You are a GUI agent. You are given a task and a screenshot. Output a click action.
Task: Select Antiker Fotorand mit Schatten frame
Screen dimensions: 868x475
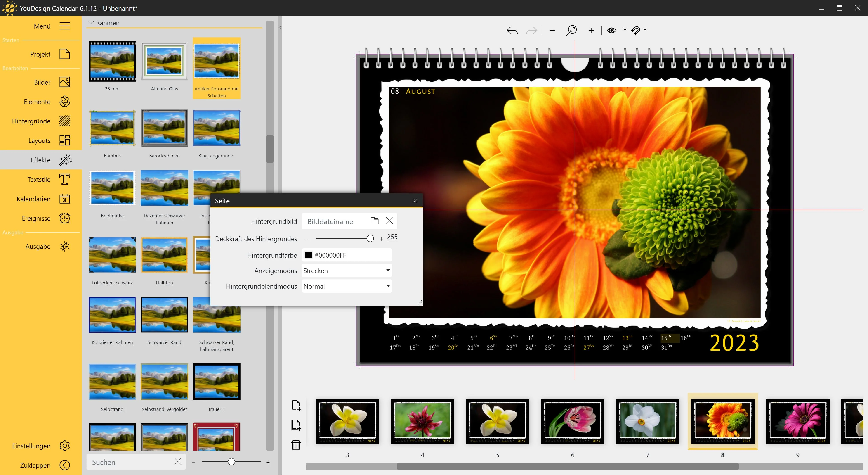click(217, 68)
